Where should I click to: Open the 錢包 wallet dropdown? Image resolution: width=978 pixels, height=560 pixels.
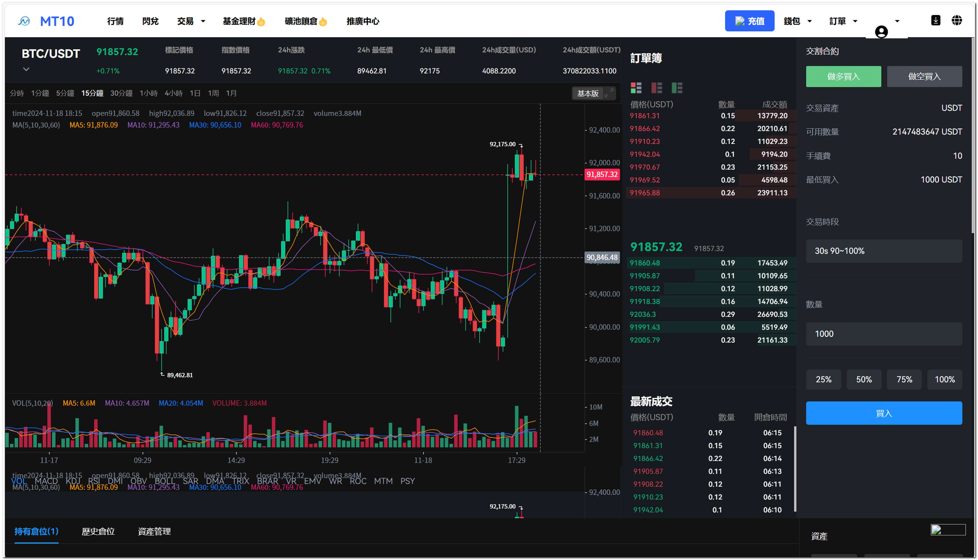coord(797,21)
